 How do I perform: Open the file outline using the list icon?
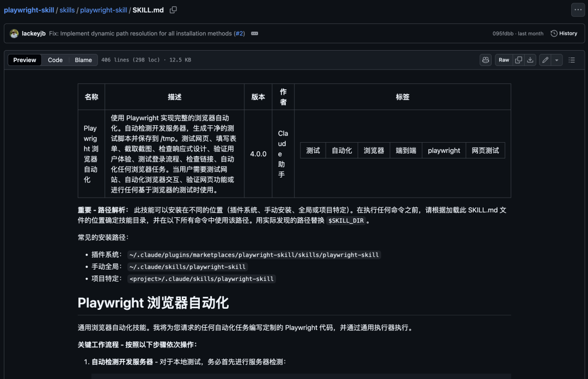click(x=572, y=60)
